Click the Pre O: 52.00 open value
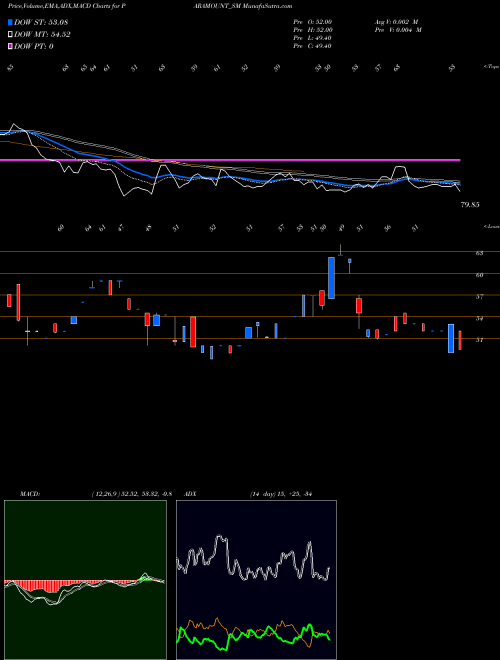The width and height of the screenshot is (500, 660). [x=313, y=22]
